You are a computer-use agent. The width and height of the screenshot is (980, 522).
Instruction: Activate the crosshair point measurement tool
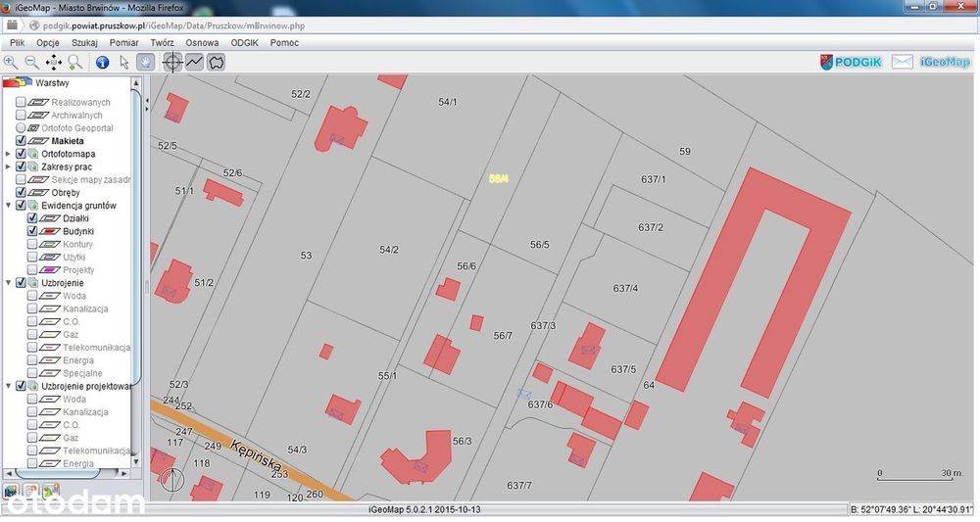coord(172,62)
